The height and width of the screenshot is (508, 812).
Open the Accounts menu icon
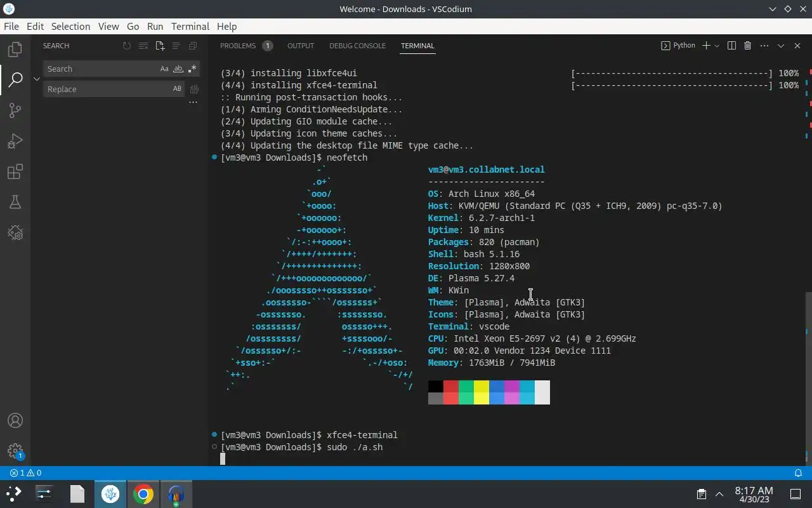coord(15,420)
